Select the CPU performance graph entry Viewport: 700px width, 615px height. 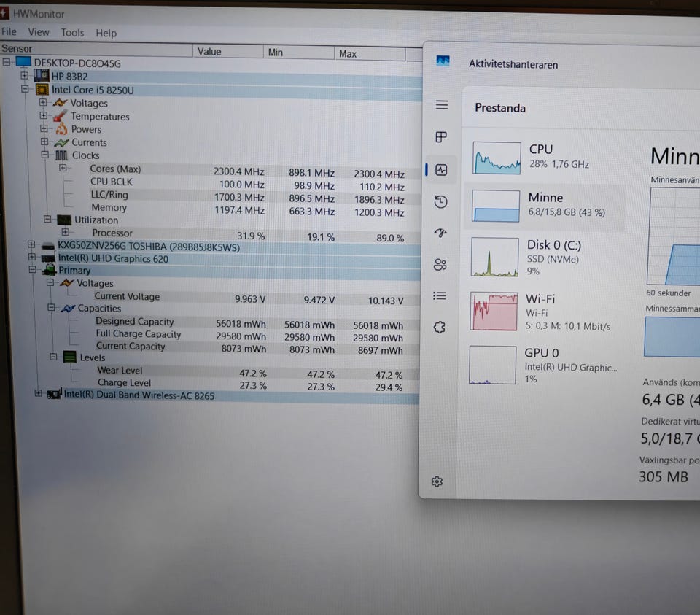click(x=545, y=157)
